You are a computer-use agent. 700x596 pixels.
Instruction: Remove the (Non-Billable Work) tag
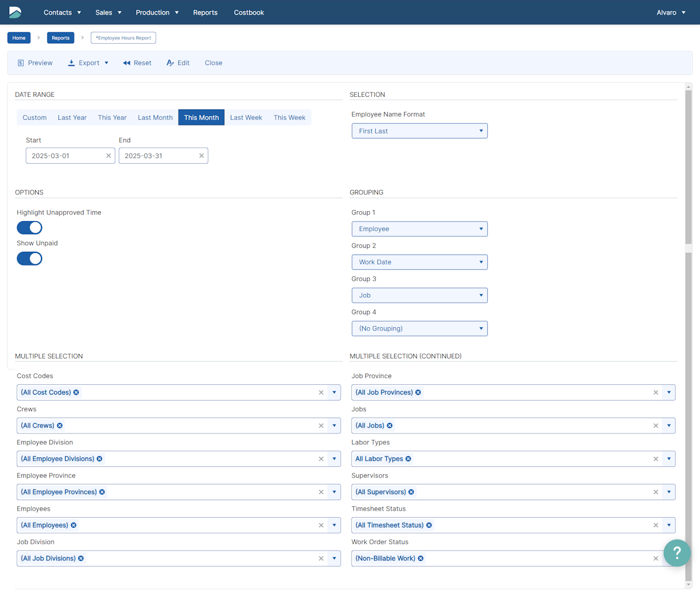421,558
